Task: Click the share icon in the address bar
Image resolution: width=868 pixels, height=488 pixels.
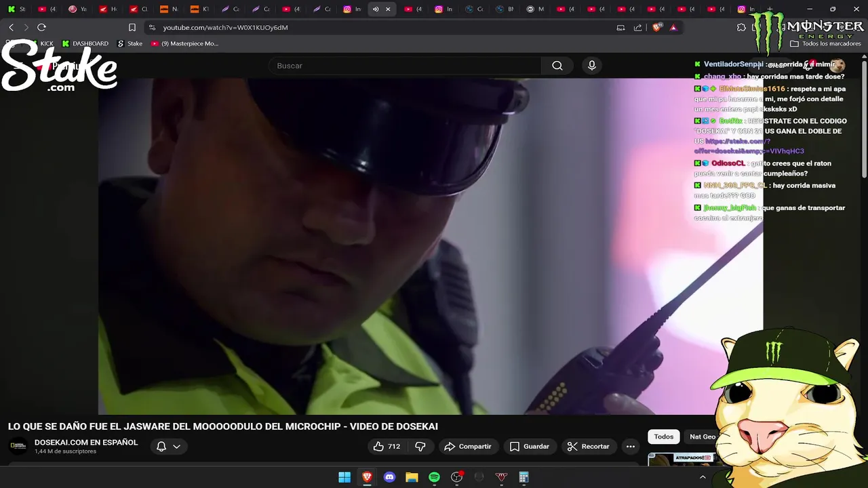Action: 637,28
